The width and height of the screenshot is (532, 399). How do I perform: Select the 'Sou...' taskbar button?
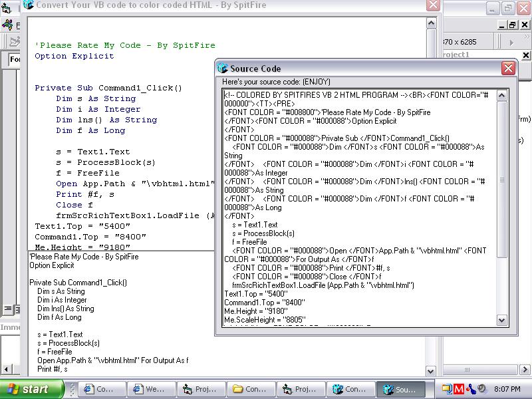point(402,390)
